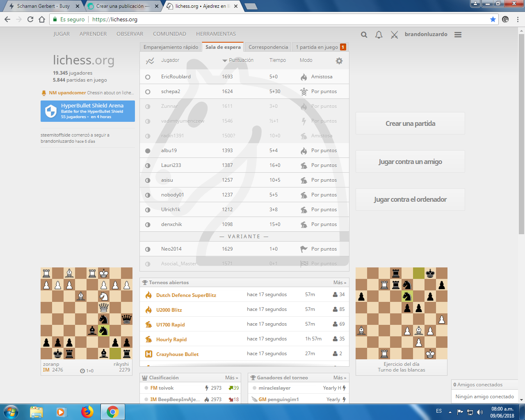The image size is (525, 420).
Task: Switch to lobby graph view icon
Action: [150, 61]
